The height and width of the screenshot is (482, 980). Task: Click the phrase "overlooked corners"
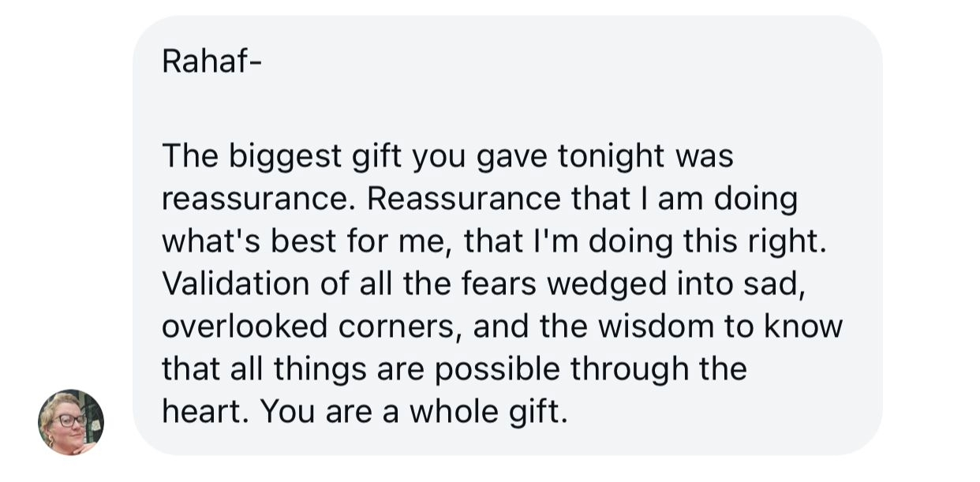tap(311, 327)
